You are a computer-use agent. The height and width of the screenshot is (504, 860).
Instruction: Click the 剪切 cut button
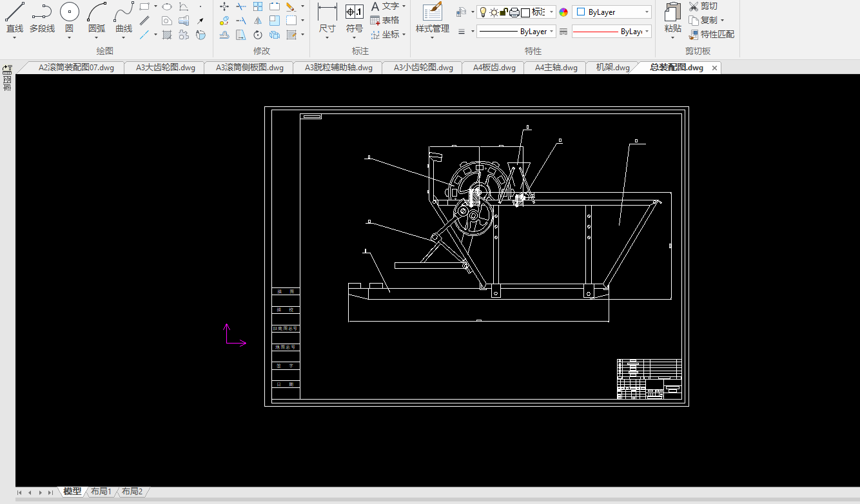coord(703,6)
